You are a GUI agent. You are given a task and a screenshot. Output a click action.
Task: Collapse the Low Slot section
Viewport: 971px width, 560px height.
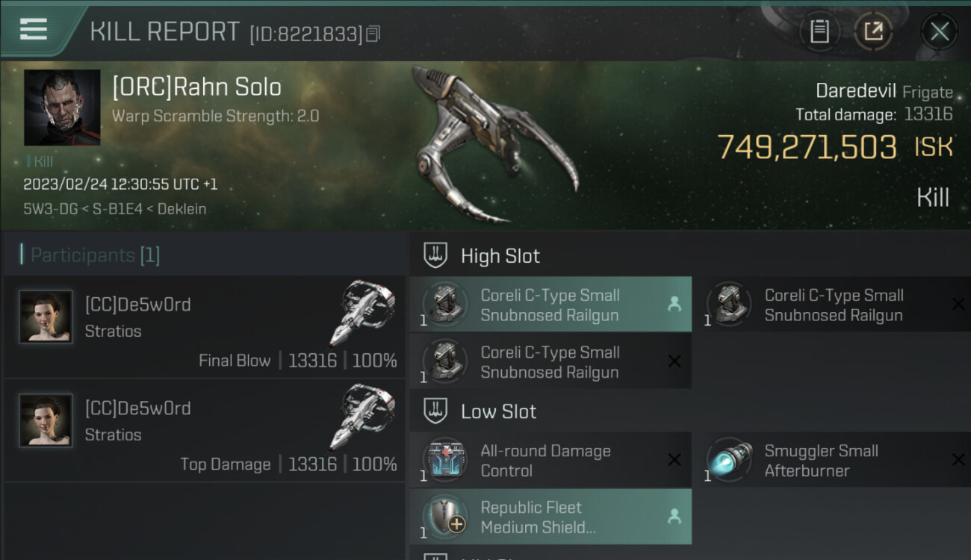pyautogui.click(x=435, y=411)
